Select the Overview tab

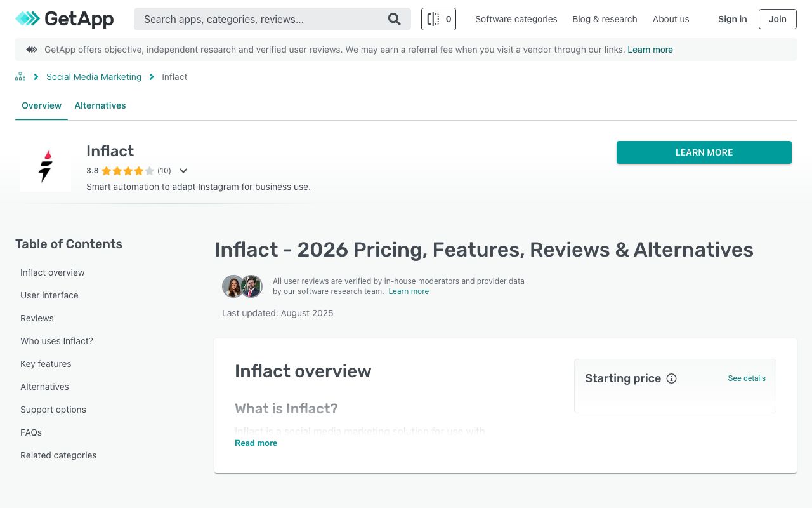point(42,105)
